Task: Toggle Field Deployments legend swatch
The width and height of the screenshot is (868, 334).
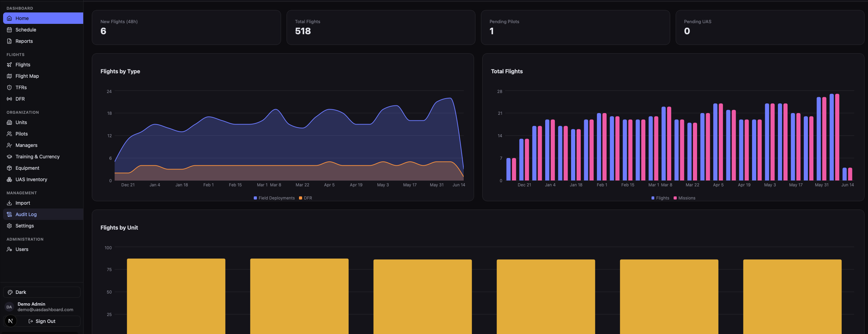Action: click(x=255, y=198)
